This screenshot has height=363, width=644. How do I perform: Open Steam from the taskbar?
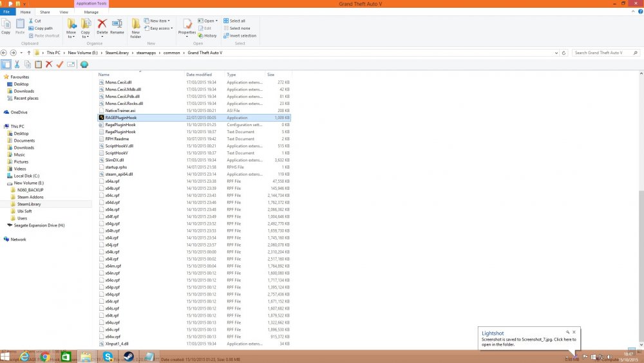pyautogui.click(x=129, y=357)
